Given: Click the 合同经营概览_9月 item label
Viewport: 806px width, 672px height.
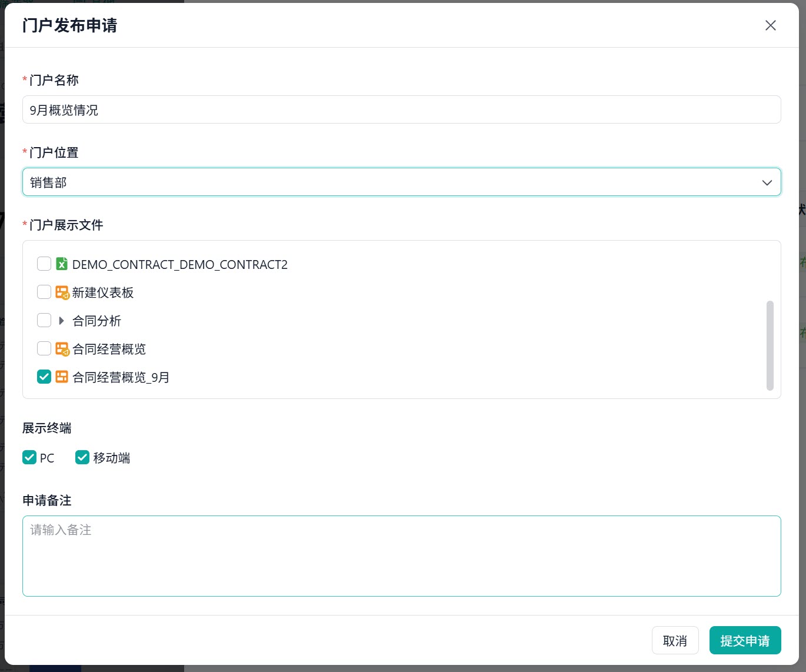Looking at the screenshot, I should tap(121, 377).
